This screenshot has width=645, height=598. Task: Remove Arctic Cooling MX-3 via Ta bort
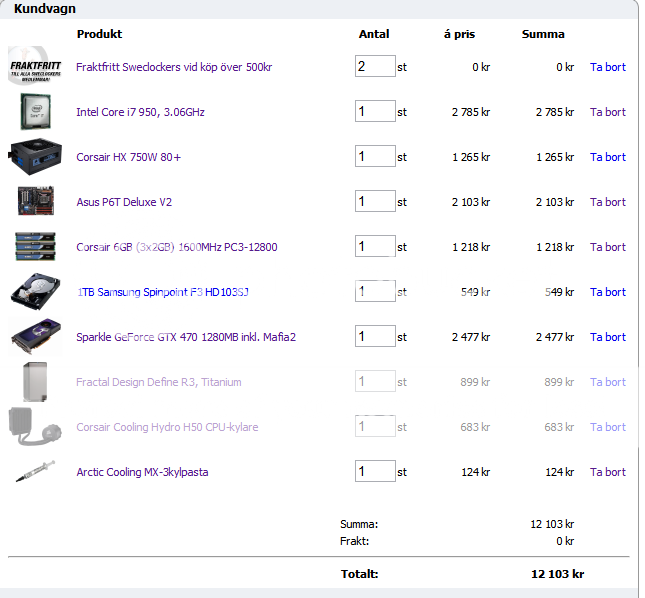coord(607,472)
